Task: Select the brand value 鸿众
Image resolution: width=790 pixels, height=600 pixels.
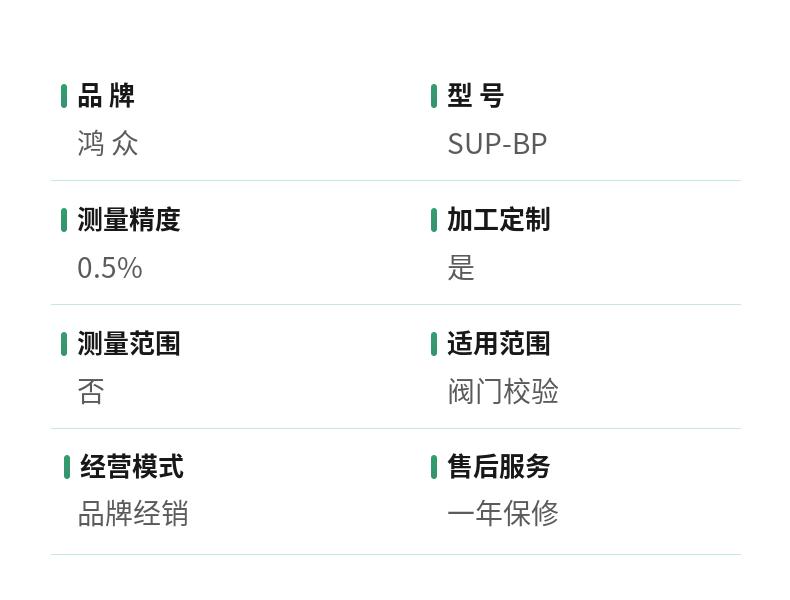Action: point(108,144)
